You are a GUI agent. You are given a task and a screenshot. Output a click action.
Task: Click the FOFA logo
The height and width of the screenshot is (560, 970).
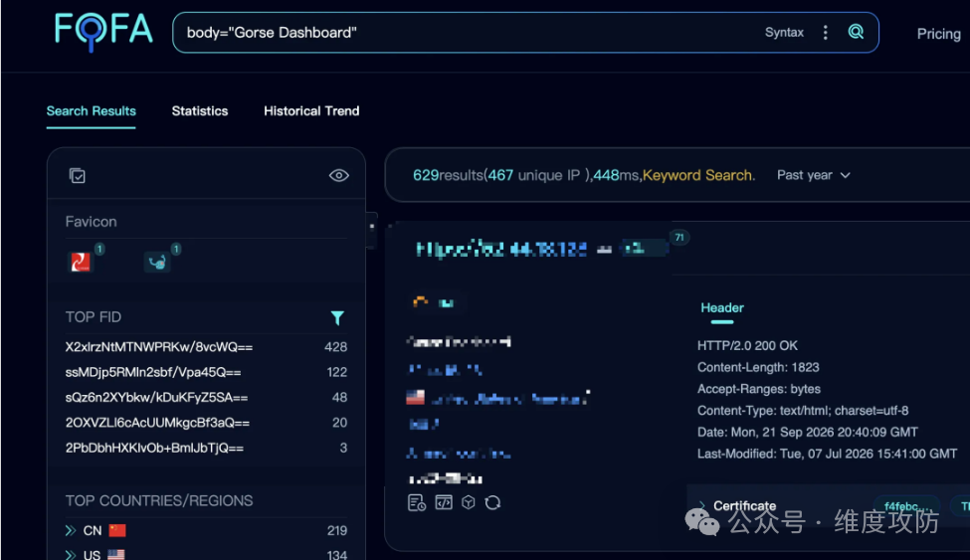pos(103,31)
